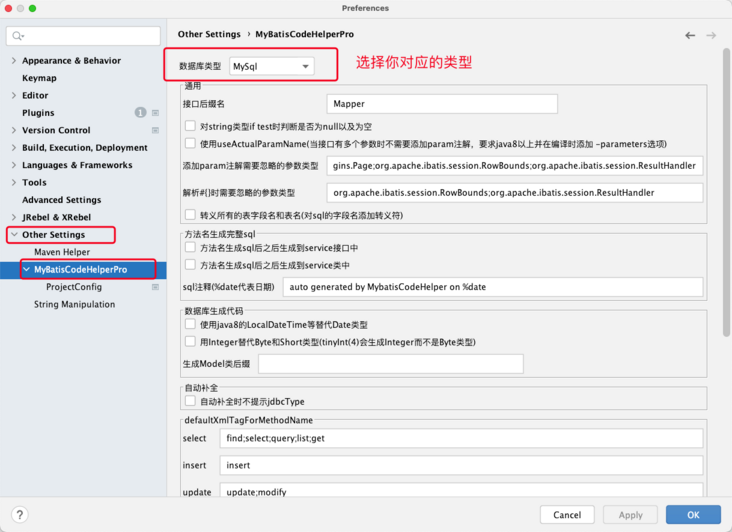
Task: Click the forward navigation arrow icon
Action: (711, 35)
